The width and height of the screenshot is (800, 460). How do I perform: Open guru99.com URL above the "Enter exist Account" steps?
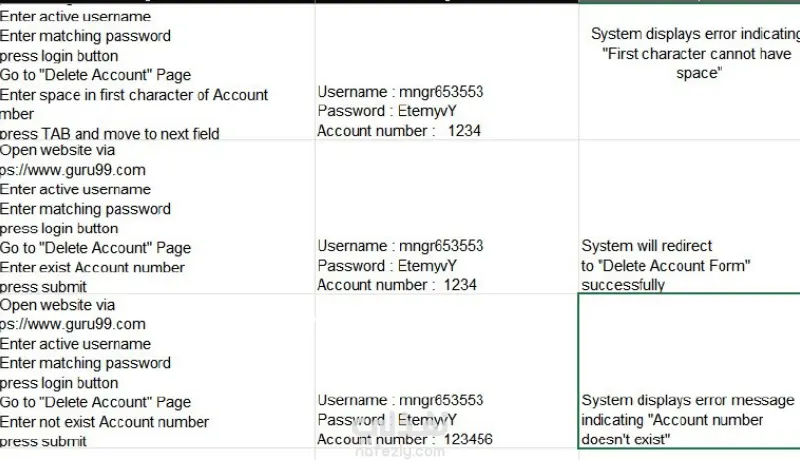(x=73, y=170)
